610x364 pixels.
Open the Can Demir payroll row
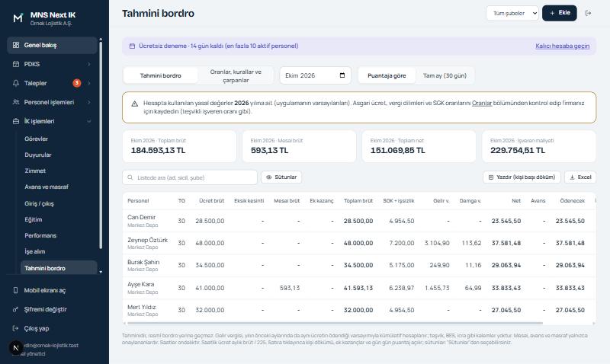pyautogui.click(x=358, y=221)
